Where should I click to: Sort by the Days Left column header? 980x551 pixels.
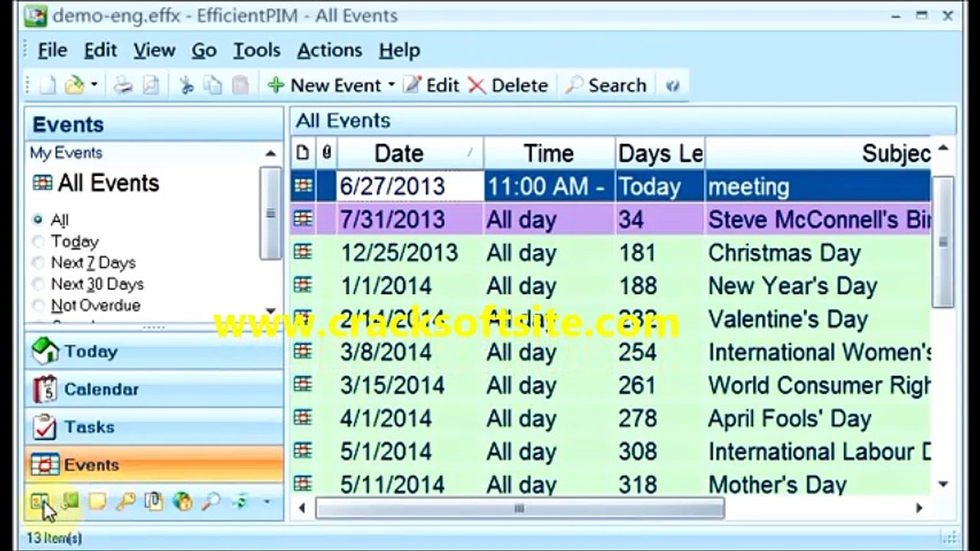tap(660, 154)
